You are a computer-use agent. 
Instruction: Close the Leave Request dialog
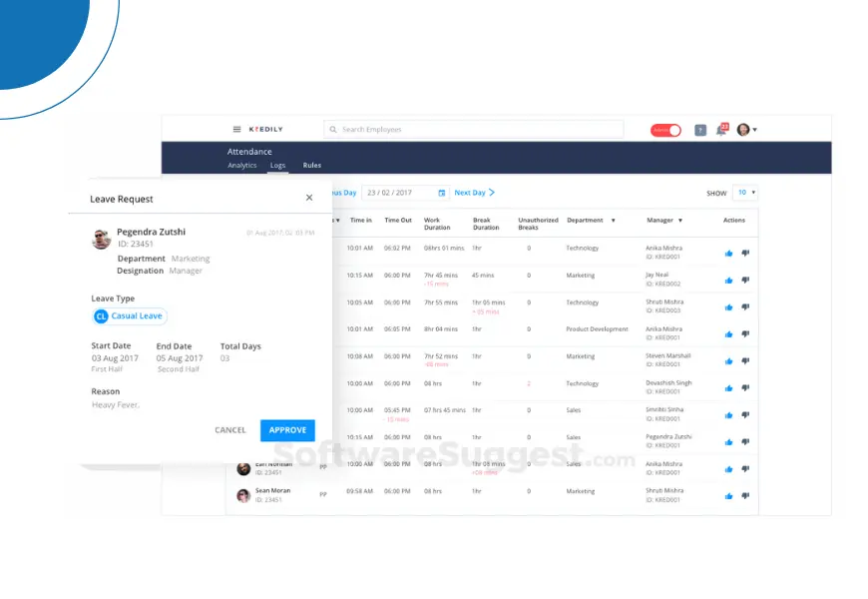point(309,198)
